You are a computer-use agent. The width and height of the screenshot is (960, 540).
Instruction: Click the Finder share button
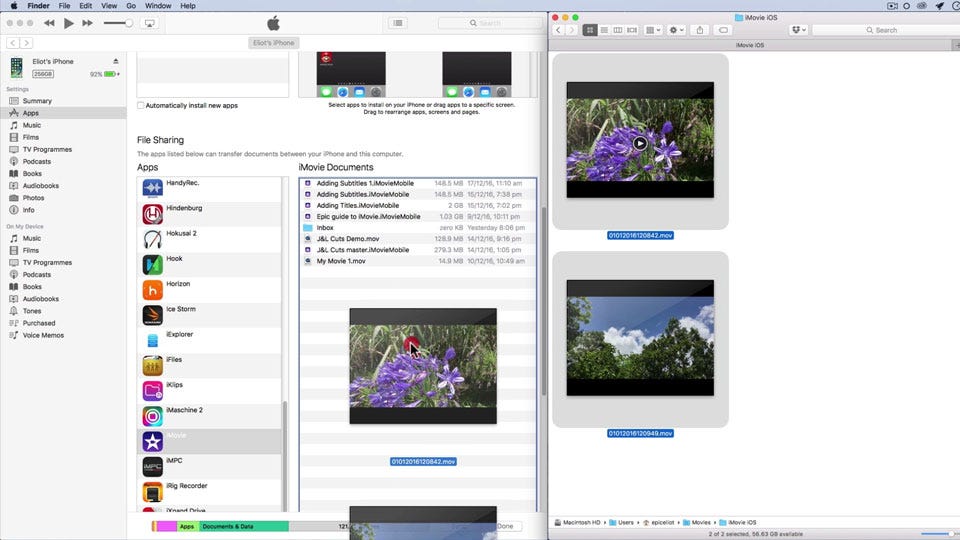[x=700, y=30]
